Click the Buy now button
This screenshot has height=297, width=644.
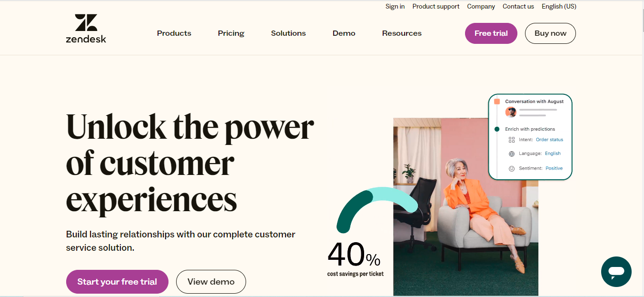pos(550,33)
